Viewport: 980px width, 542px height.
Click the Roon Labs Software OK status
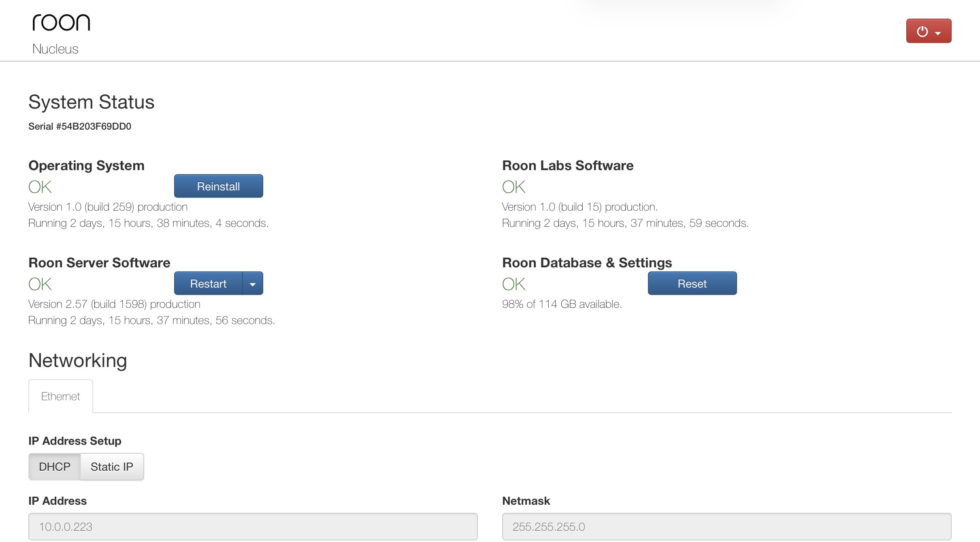[x=513, y=187]
